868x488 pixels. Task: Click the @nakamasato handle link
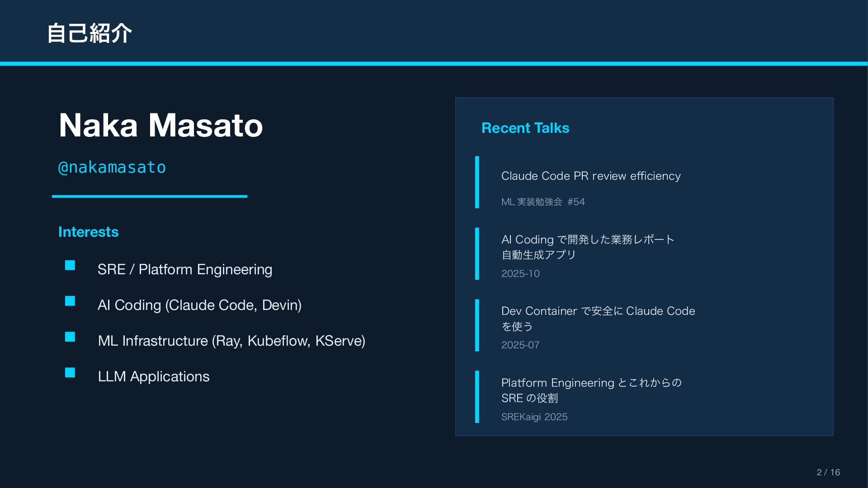tap(112, 167)
